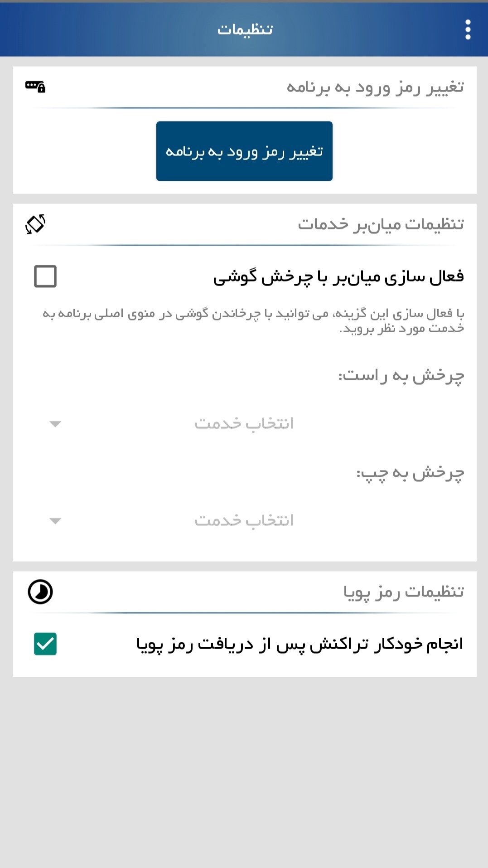Expand the arrow under چرخش به چپ

[55, 521]
